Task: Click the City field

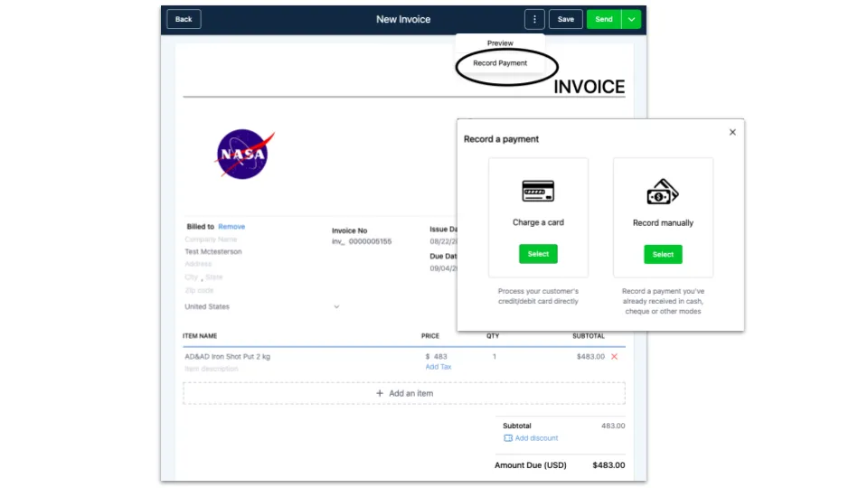Action: (191, 277)
